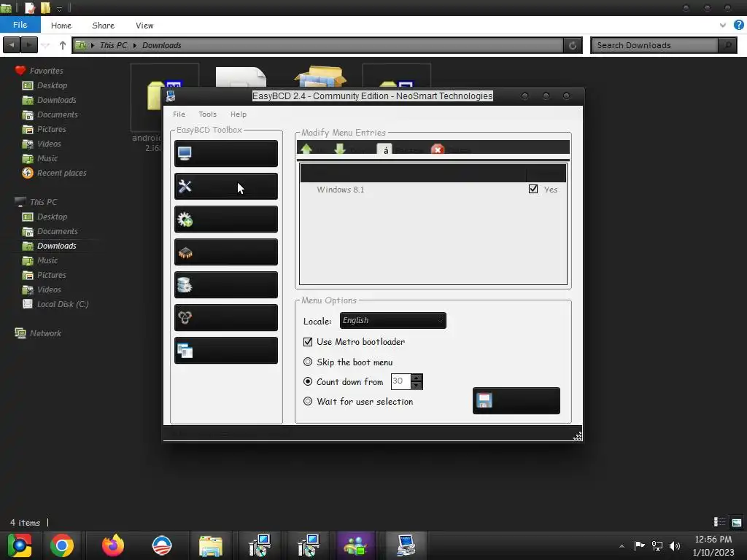
Task: Open Explorer File tab
Action: tap(20, 25)
